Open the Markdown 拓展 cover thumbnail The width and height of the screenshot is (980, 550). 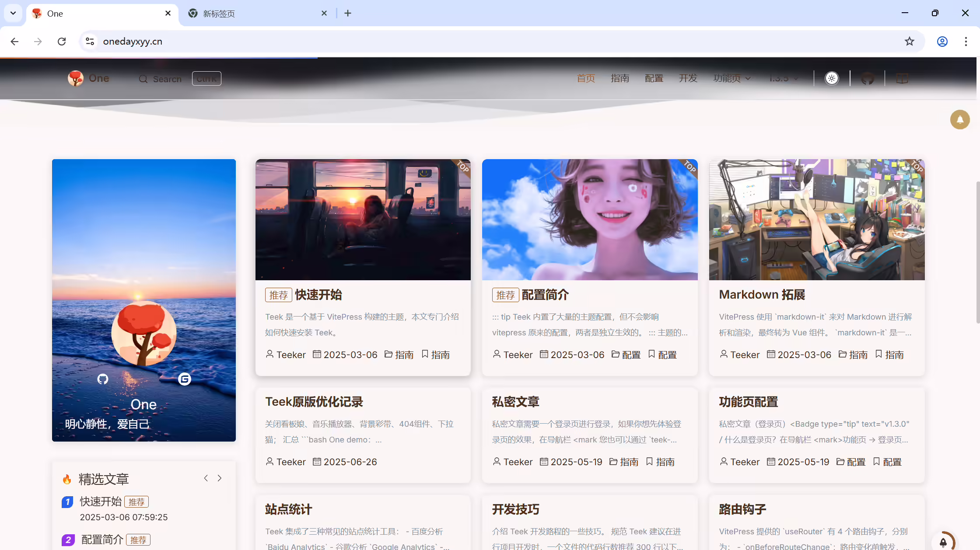[x=817, y=219]
